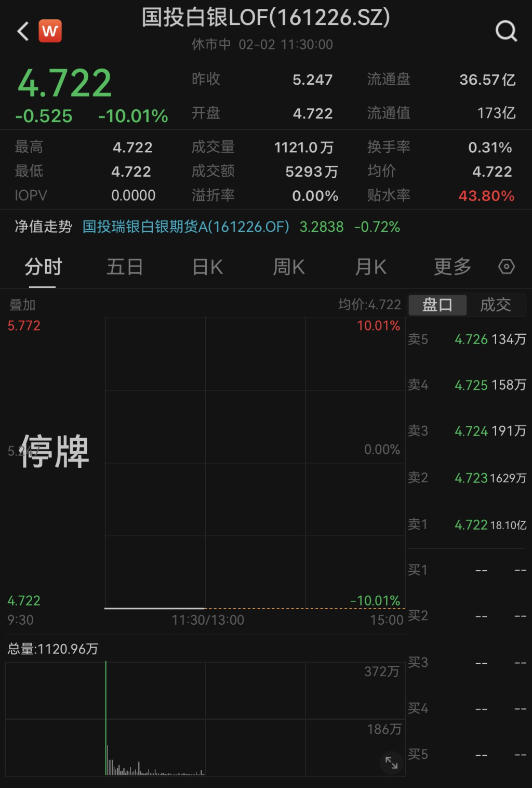This screenshot has height=788, width=532.
Task: Expand chart to fullscreen via arrows icon
Action: [391, 763]
